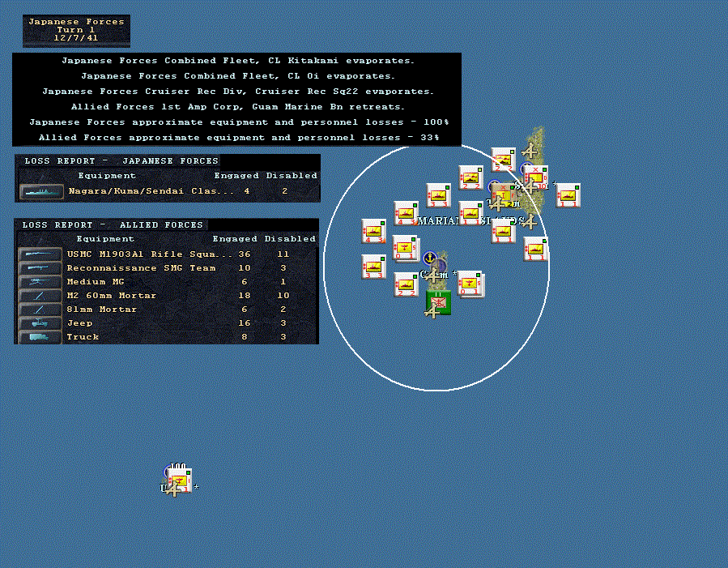Click the 'CL Kitakami evaporates' message line
The image size is (728, 568).
[x=238, y=61]
